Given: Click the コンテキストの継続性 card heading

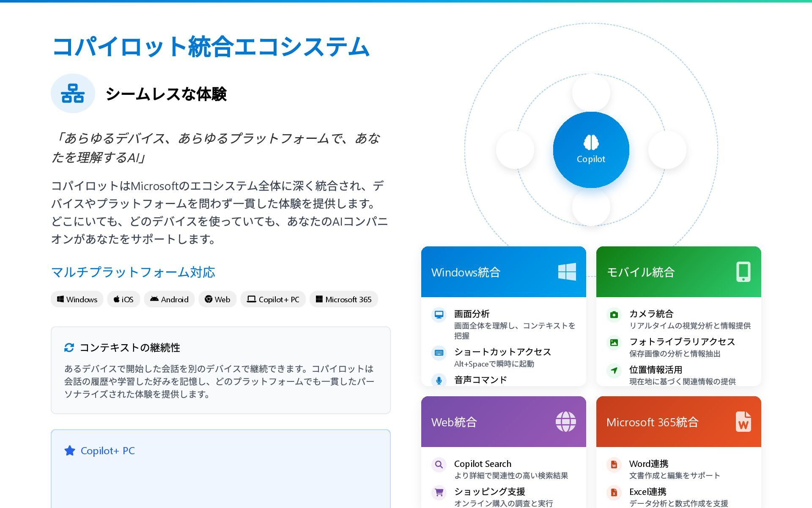Looking at the screenshot, I should (x=130, y=348).
